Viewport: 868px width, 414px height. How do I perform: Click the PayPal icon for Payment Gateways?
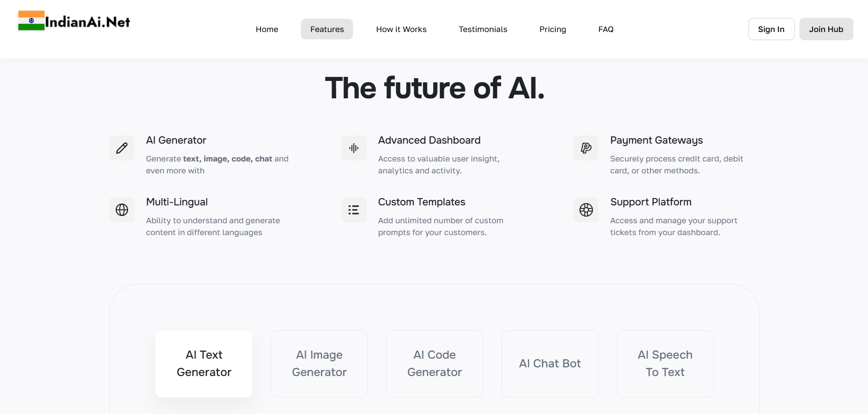[586, 148]
